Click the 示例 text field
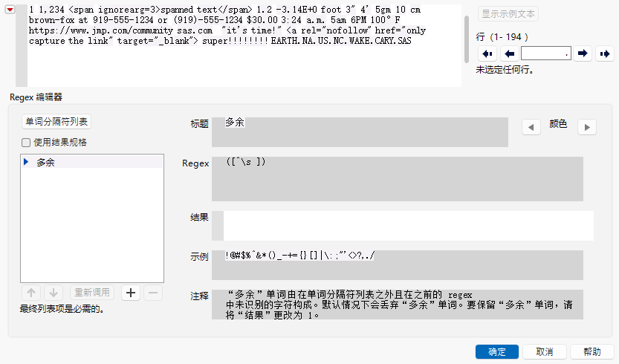619x364 pixels. click(x=397, y=265)
